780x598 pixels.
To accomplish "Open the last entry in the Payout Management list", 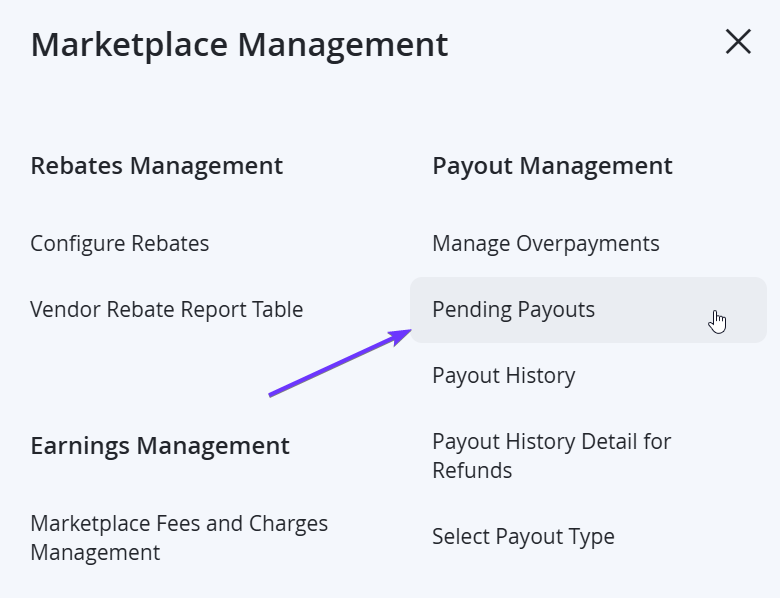I will (x=523, y=537).
